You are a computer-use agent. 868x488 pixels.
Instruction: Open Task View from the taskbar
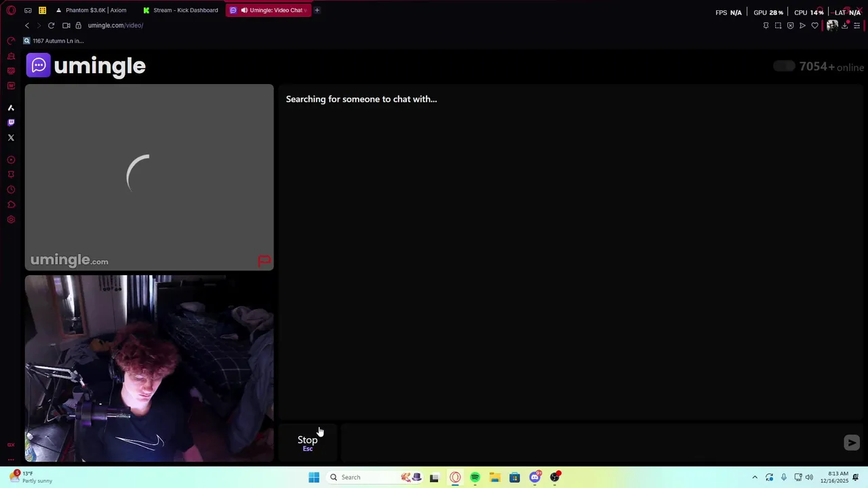click(x=434, y=477)
